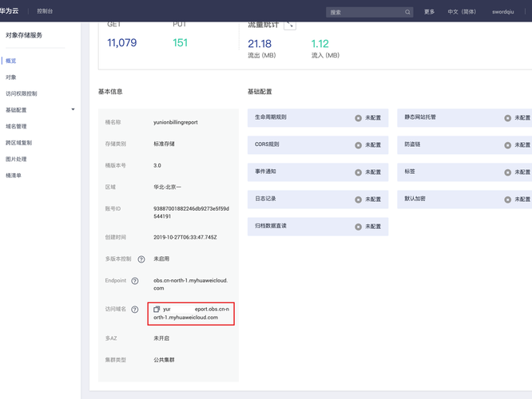Open the 中文 (简体) language dropdown

(x=462, y=12)
